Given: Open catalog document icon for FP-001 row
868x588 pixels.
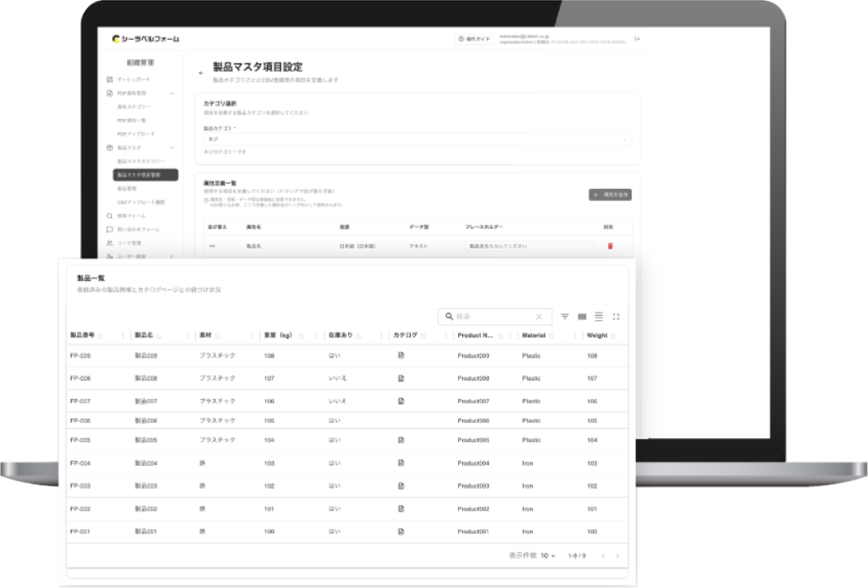Looking at the screenshot, I should 401,532.
